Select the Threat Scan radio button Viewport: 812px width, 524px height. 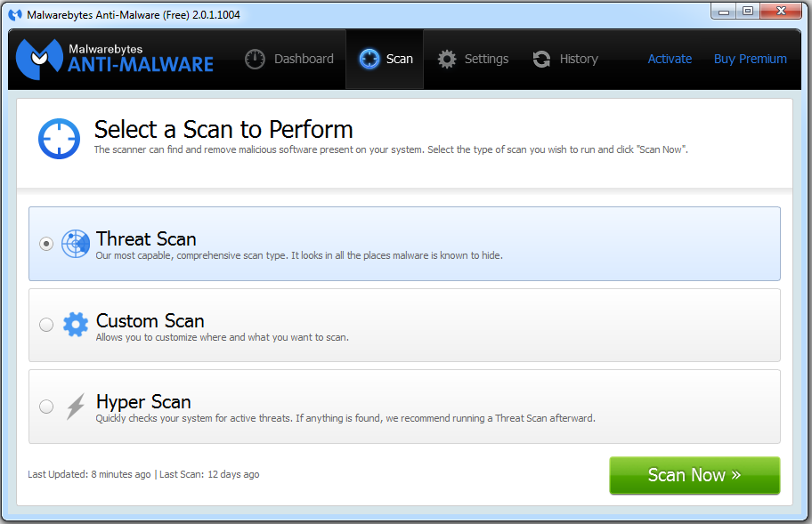[46, 244]
